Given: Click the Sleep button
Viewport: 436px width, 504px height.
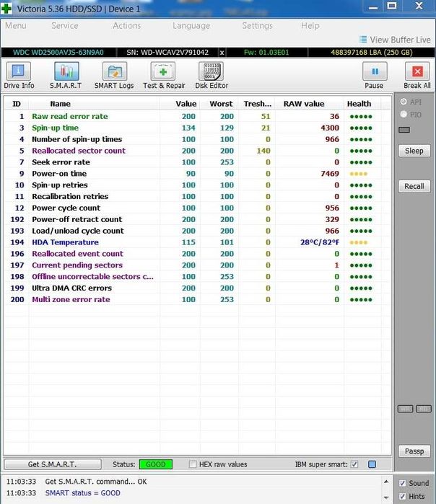Looking at the screenshot, I should (x=414, y=151).
